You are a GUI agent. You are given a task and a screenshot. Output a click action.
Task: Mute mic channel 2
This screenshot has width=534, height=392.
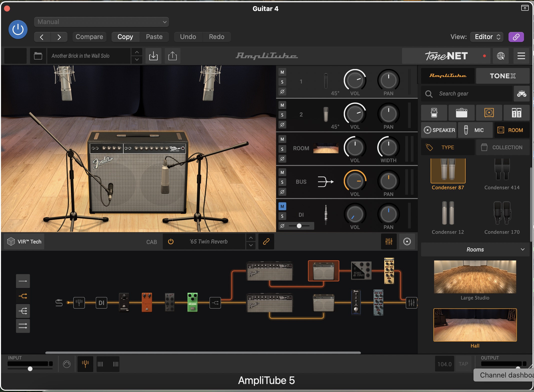(282, 105)
